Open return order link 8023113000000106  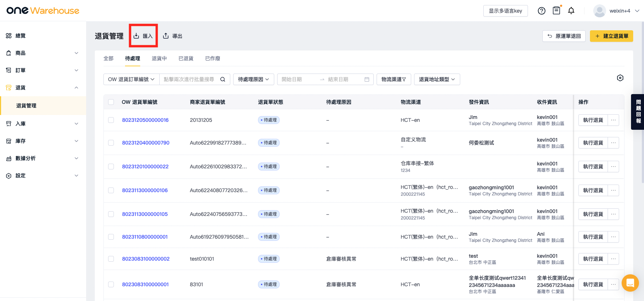(145, 190)
